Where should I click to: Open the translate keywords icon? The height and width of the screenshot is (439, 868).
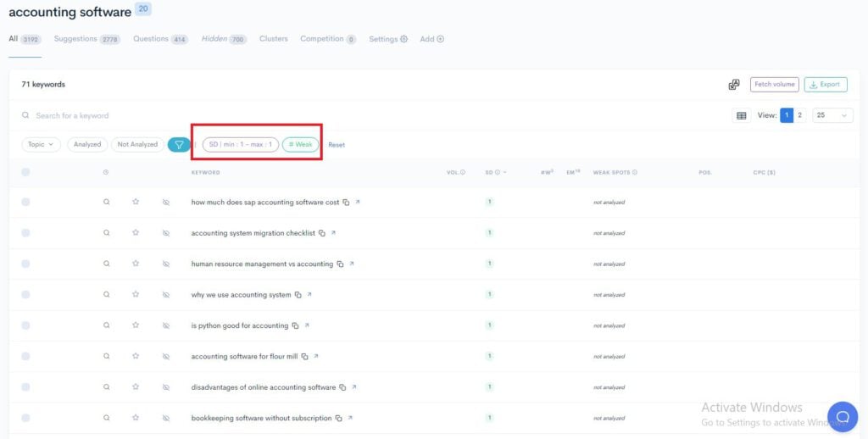pyautogui.click(x=734, y=85)
